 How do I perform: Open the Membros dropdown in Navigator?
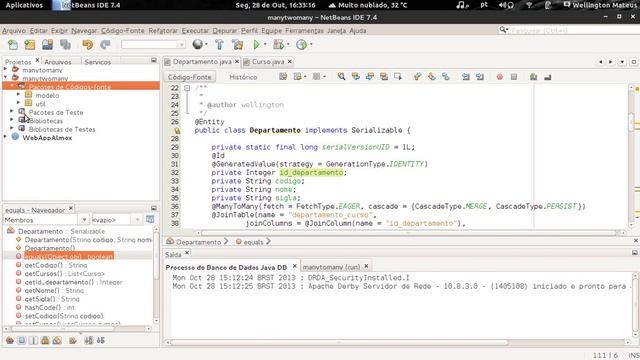(x=84, y=220)
